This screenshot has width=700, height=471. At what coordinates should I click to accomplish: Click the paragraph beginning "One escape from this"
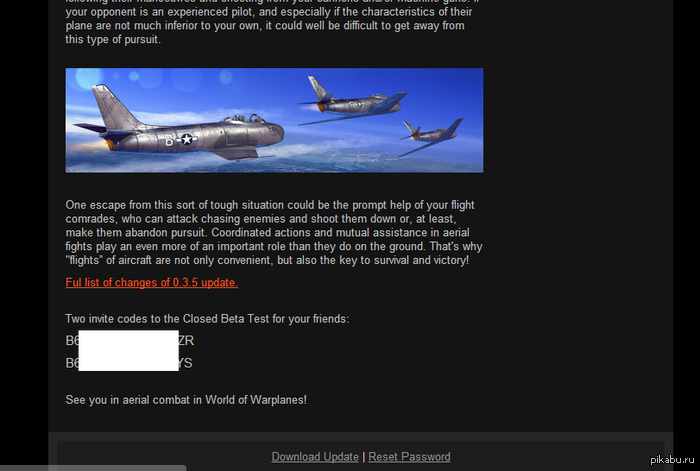pos(274,233)
